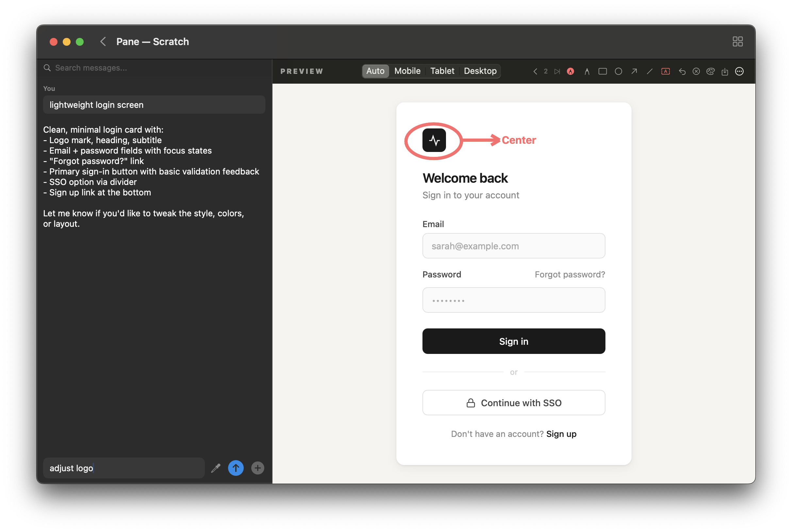Jump to the latest preview version
The image size is (792, 532).
[557, 71]
